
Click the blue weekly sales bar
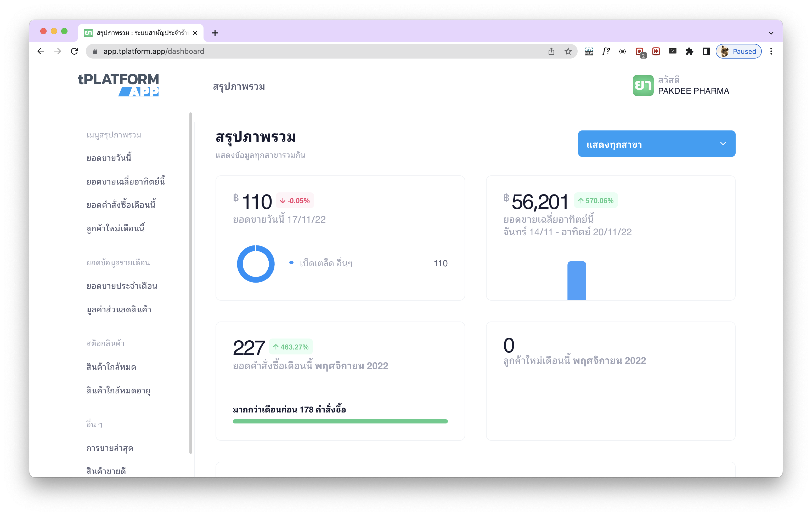click(x=577, y=280)
